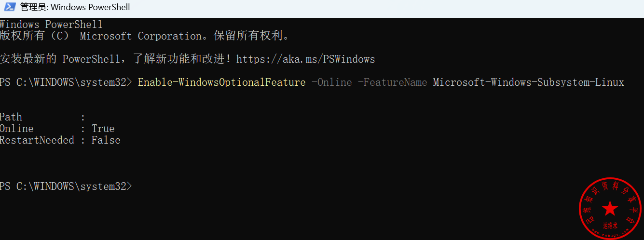Viewport: 644px width, 240px height.
Task: Click the red star in the watermark stamp
Action: 610,209
